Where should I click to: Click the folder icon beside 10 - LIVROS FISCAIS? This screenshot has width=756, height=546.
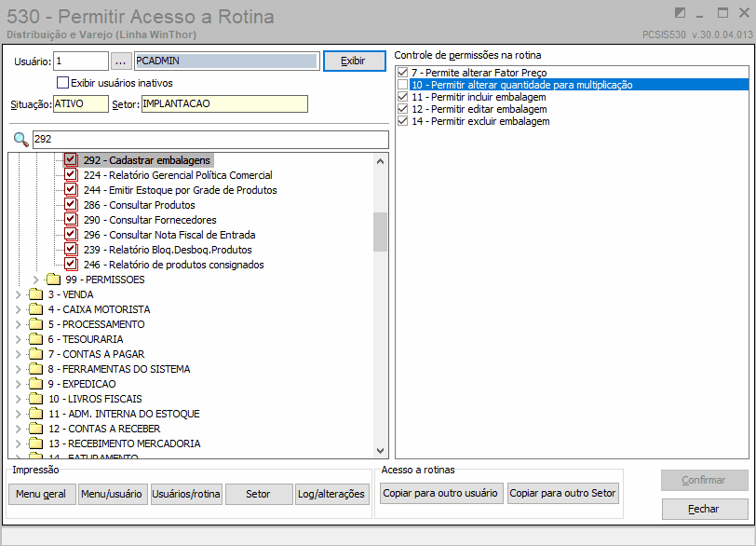tap(35, 399)
